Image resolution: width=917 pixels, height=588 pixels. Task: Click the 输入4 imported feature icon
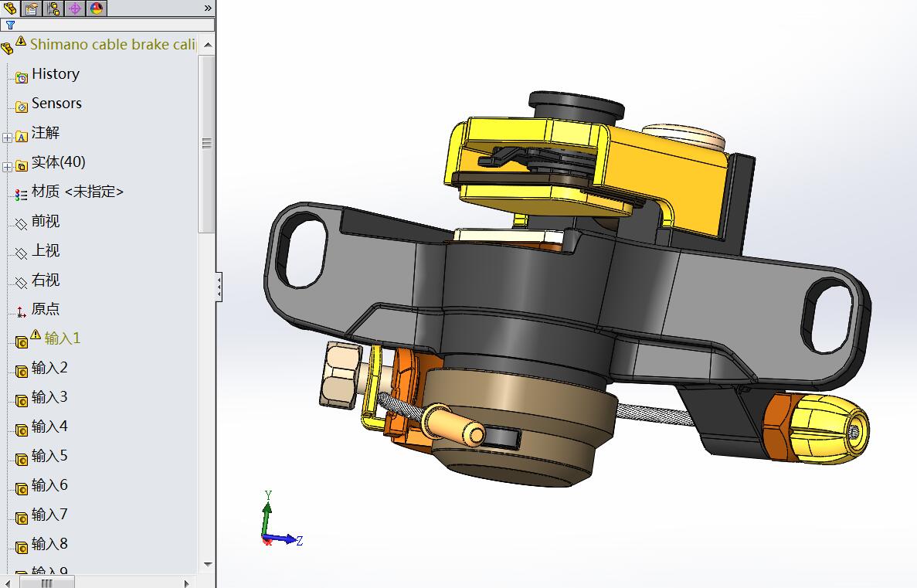point(21,430)
